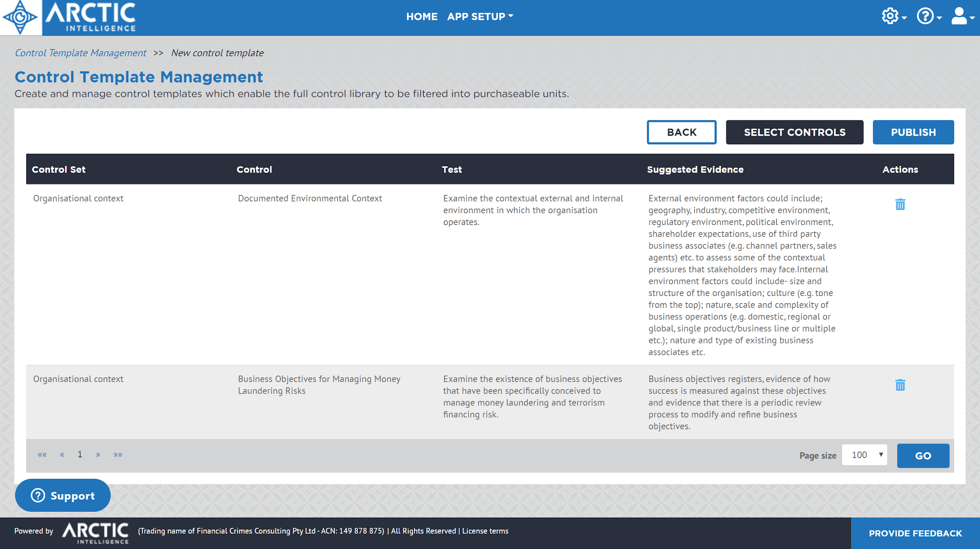Open the Support help widget
980x549 pixels.
[63, 495]
